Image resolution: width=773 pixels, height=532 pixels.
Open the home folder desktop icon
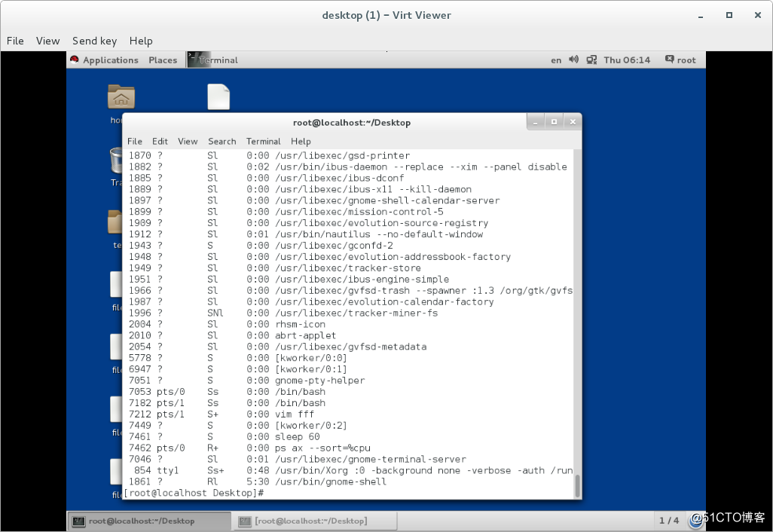pyautogui.click(x=121, y=96)
